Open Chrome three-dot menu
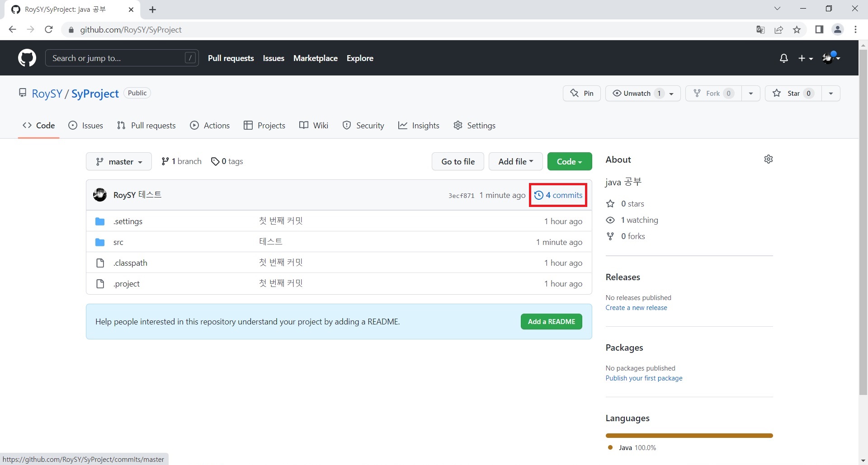868x465 pixels. click(855, 29)
